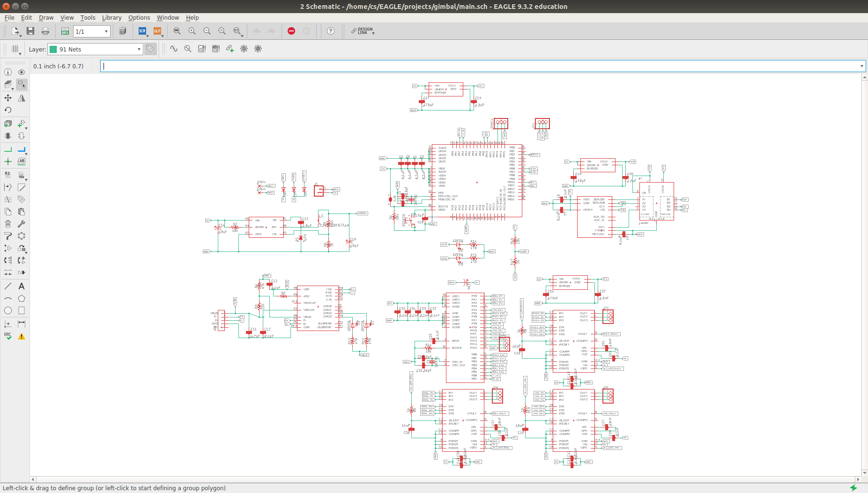Viewport: 868px width, 493px height.
Task: Open the ULP user language program icon
Action: 157,31
